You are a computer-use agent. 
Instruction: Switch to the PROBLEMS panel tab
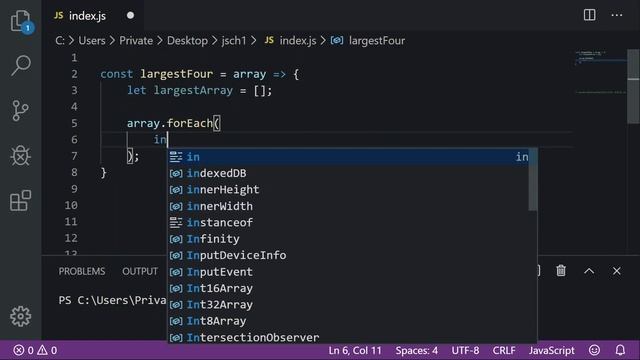tap(82, 271)
